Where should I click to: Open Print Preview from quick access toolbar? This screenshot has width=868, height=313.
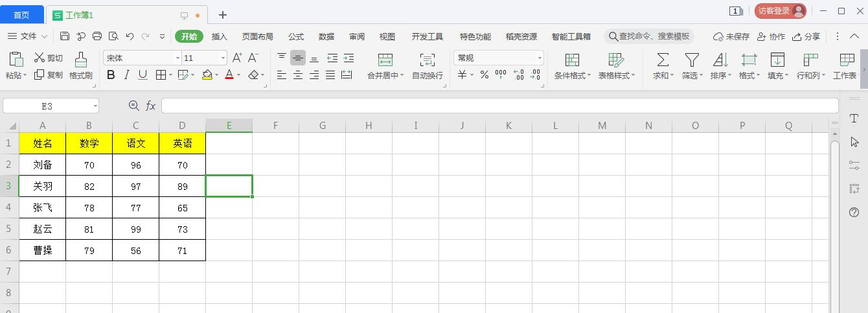(113, 36)
